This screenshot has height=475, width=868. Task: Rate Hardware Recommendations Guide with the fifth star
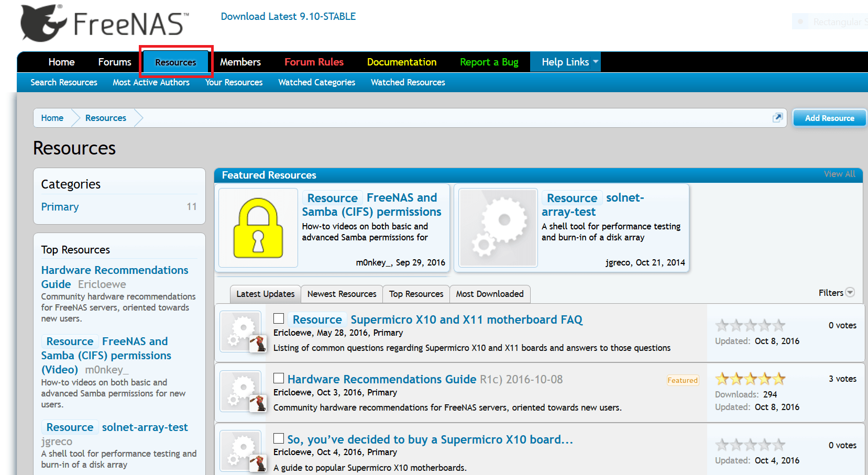pyautogui.click(x=780, y=378)
